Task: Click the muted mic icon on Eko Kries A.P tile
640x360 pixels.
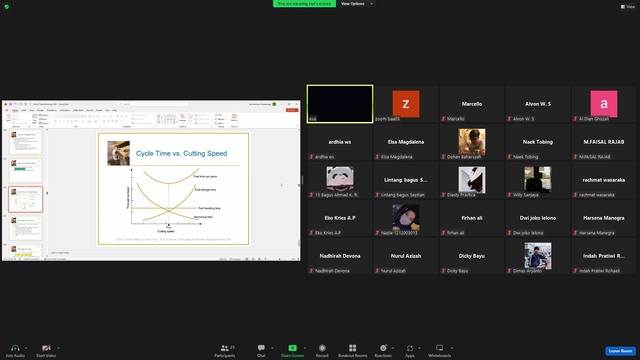Action: tap(311, 233)
